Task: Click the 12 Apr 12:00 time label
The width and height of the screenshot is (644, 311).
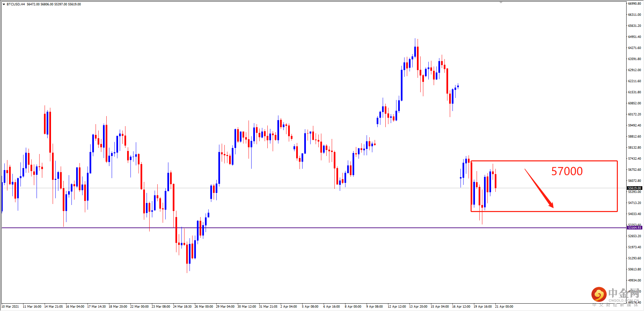Action: pos(397,307)
